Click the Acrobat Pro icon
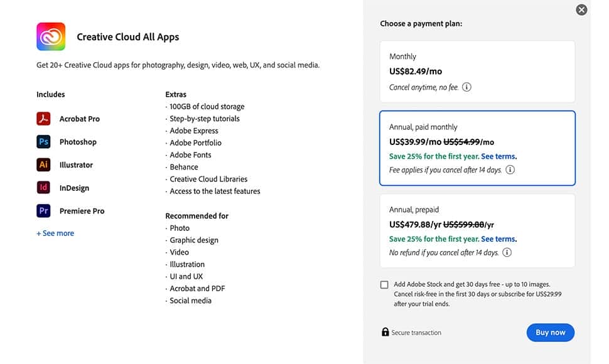The width and height of the screenshot is (609, 364). (43, 119)
